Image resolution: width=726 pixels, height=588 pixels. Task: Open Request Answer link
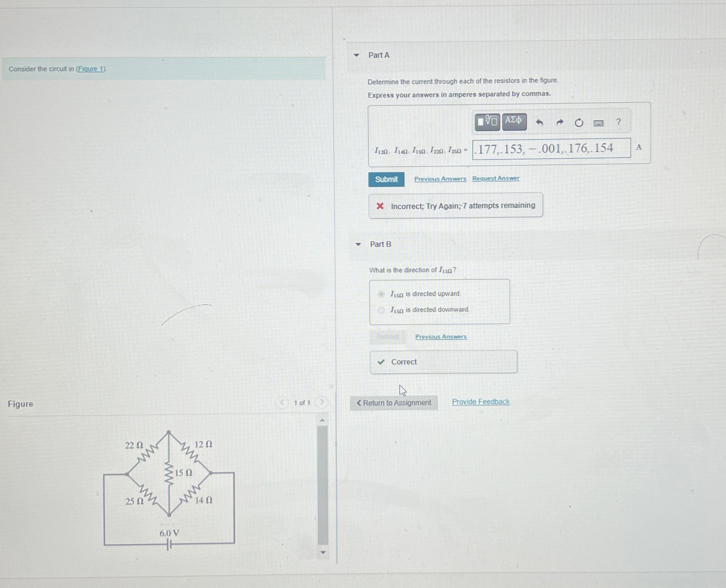tap(495, 178)
